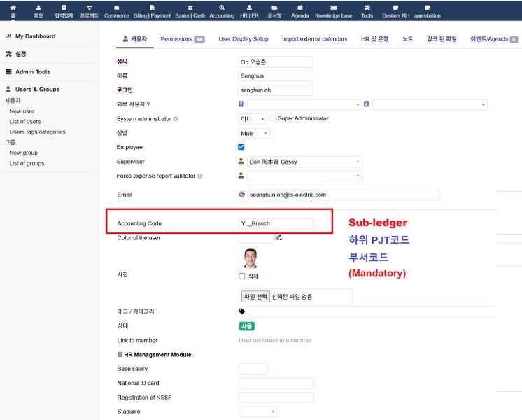Switch to the Permissions tab
This screenshot has width=522, height=420.
[x=183, y=39]
